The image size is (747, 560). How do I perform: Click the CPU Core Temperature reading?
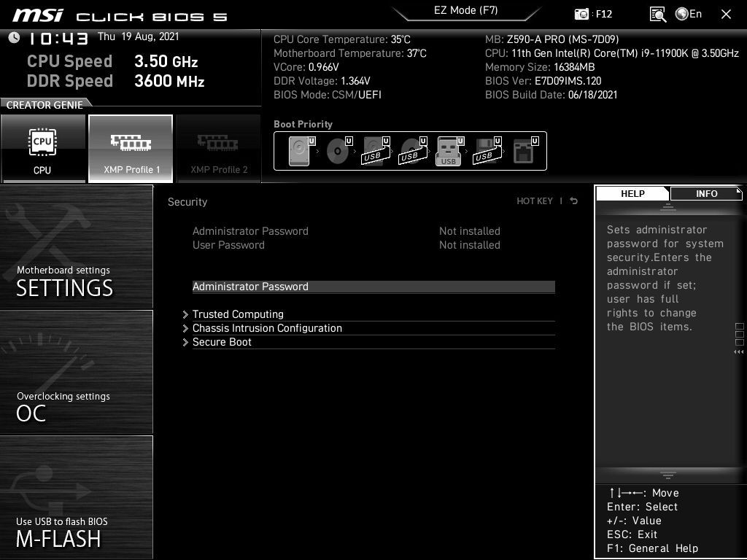[342, 39]
